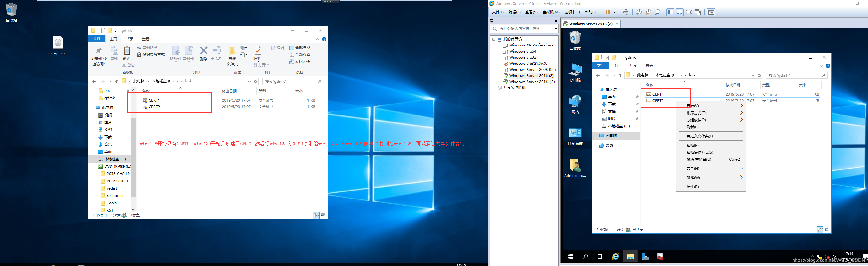Click VMware revert snapshot toolbar icon

(x=648, y=12)
